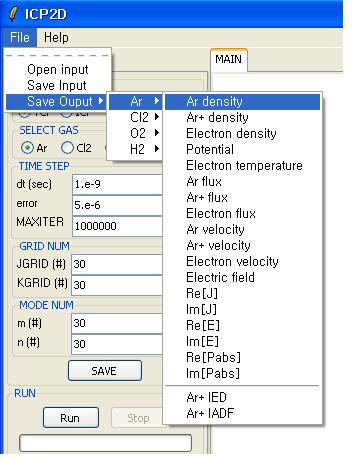Open the File menu

[x=20, y=37]
